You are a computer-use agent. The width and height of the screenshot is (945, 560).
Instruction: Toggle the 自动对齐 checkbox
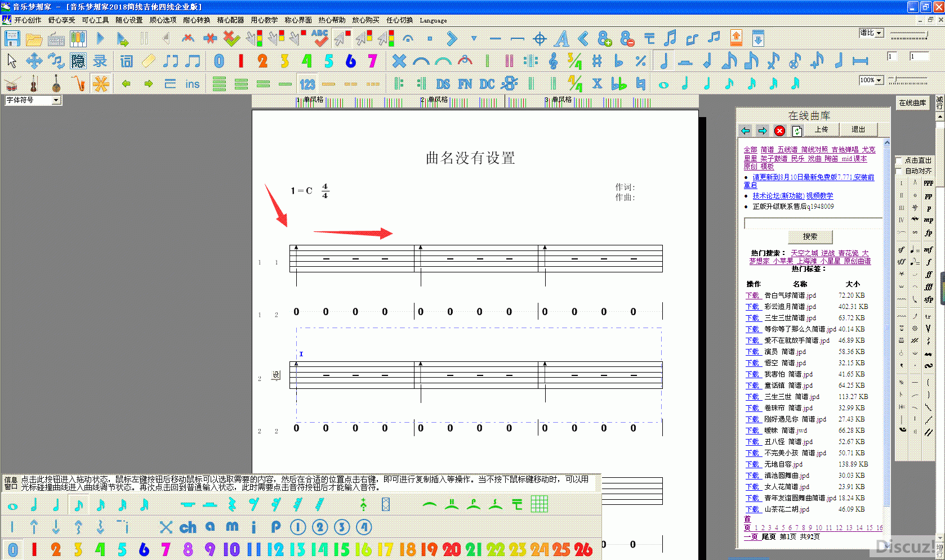point(899,171)
